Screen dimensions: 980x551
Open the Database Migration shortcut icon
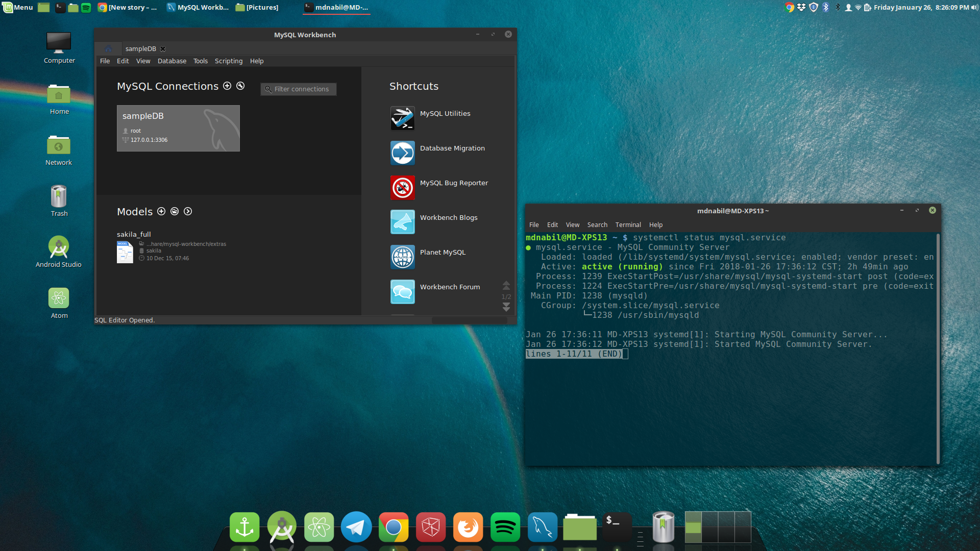click(x=403, y=153)
